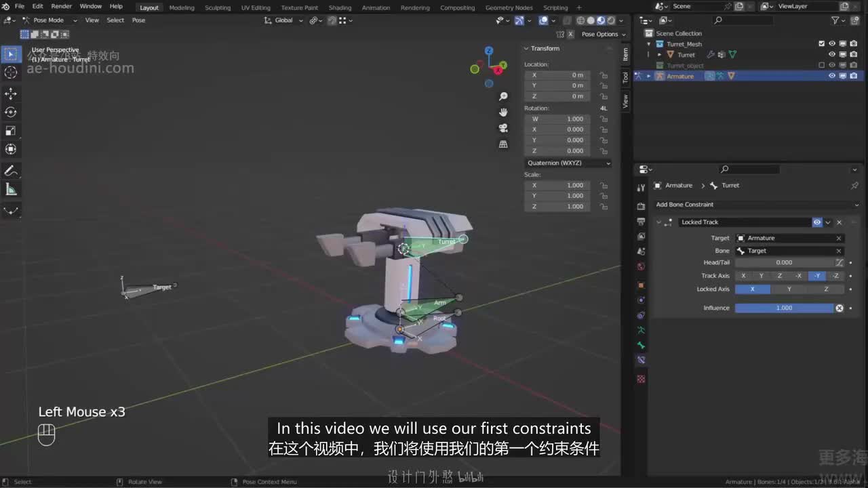Screen dimensions: 868x488
Task: Toggle eye visibility for Turret object
Action: pyautogui.click(x=832, y=55)
